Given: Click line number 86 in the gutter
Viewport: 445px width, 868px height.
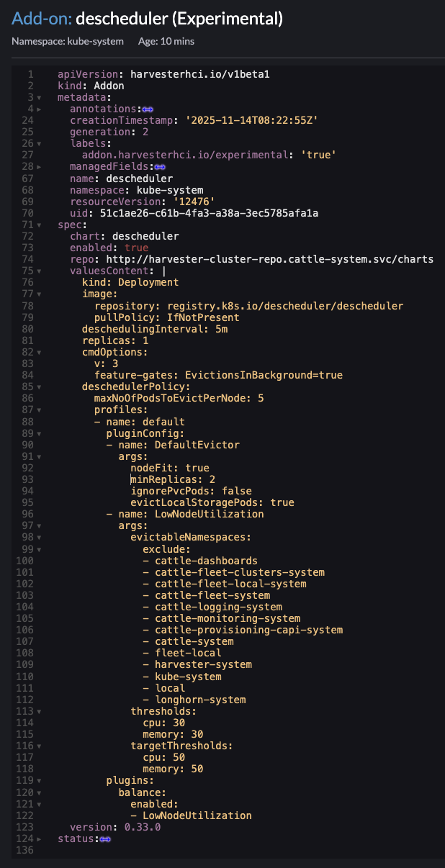Looking at the screenshot, I should [x=27, y=398].
